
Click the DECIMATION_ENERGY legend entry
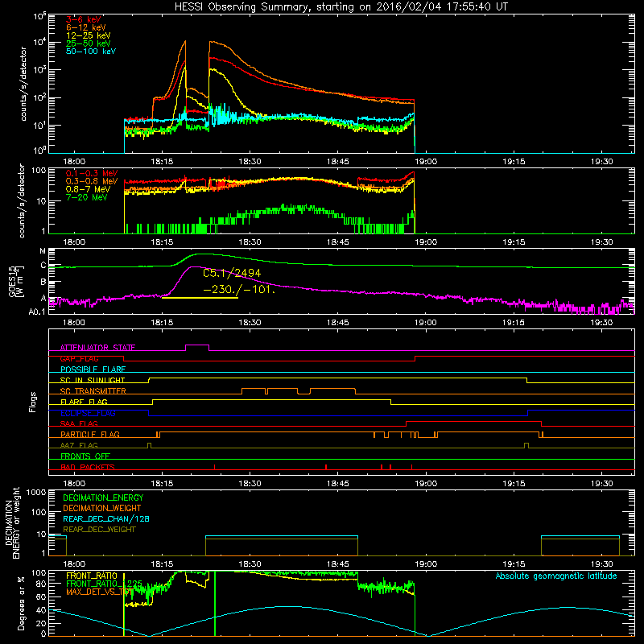pos(103,497)
